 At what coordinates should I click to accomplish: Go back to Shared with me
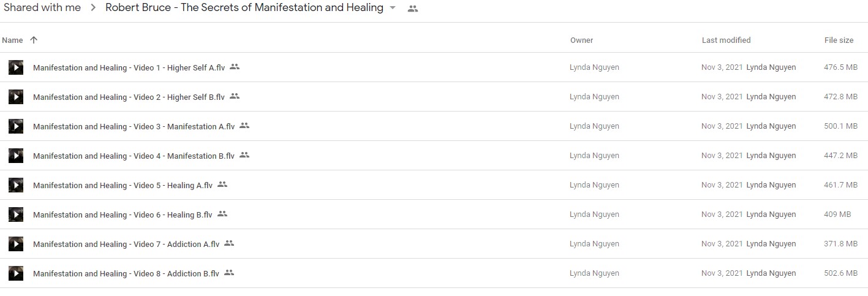click(42, 8)
